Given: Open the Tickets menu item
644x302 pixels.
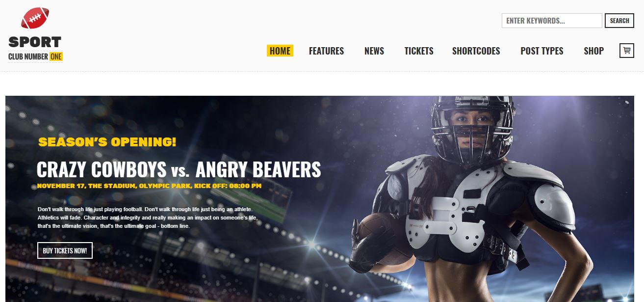Looking at the screenshot, I should [419, 51].
